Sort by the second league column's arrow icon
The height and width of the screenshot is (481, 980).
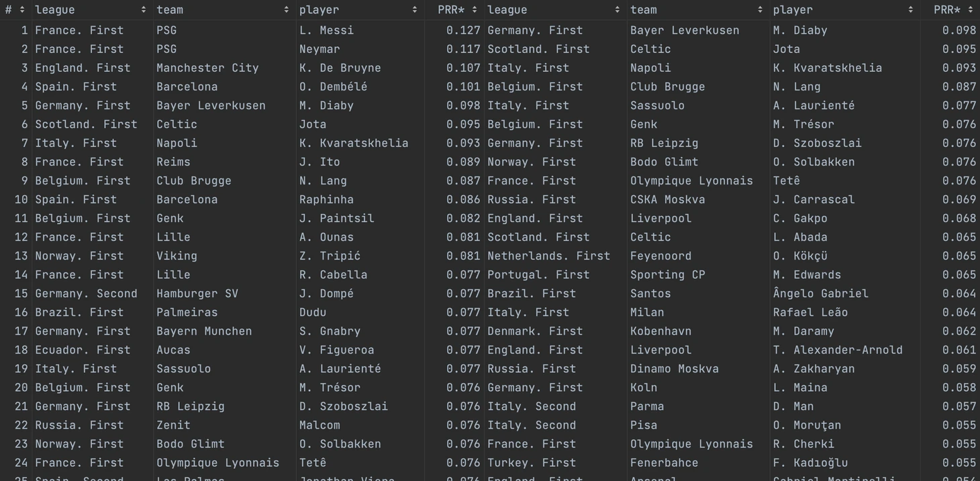point(617,10)
